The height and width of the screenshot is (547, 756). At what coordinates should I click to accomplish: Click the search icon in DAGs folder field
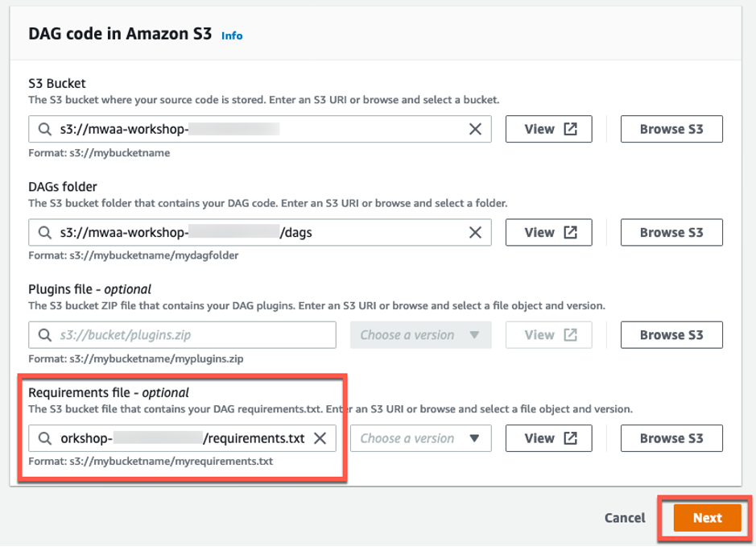(44, 232)
